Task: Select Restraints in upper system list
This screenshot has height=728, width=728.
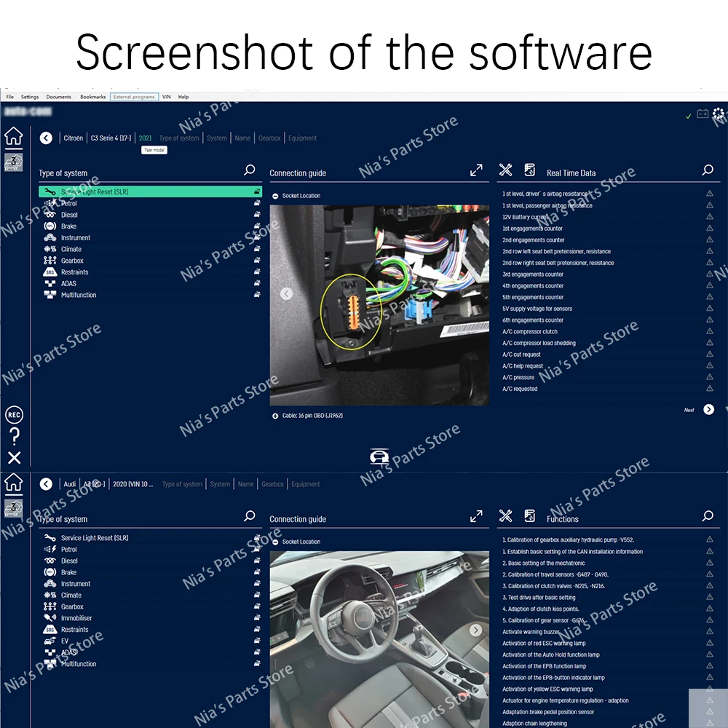Action: [x=151, y=272]
